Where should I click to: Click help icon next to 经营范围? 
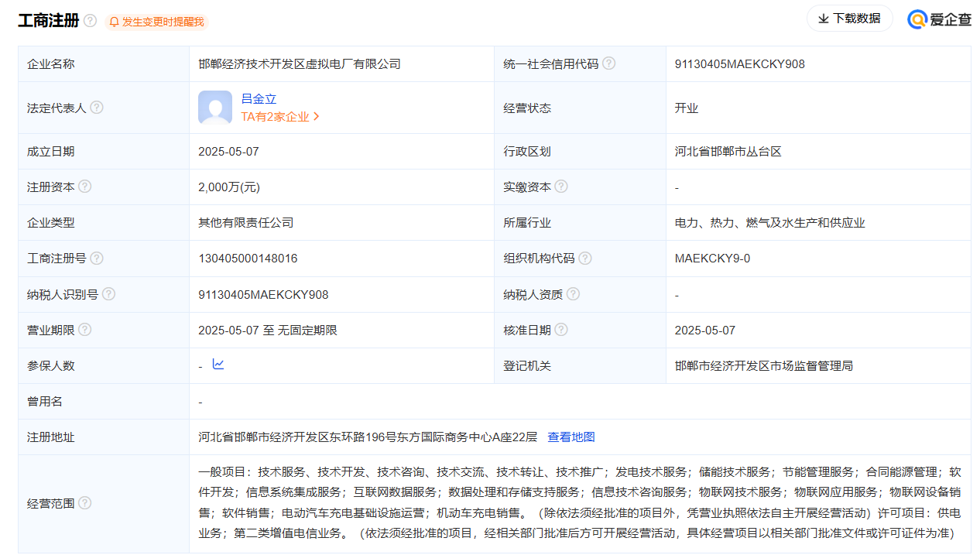click(85, 503)
